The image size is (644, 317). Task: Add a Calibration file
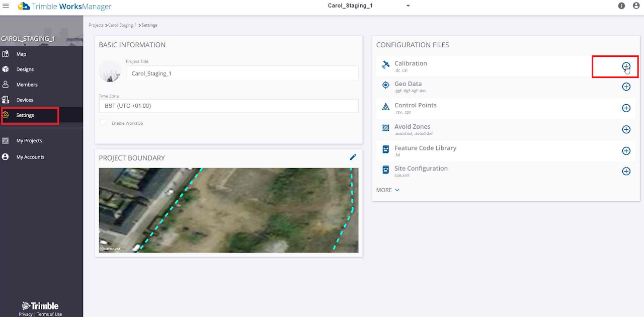[626, 66]
